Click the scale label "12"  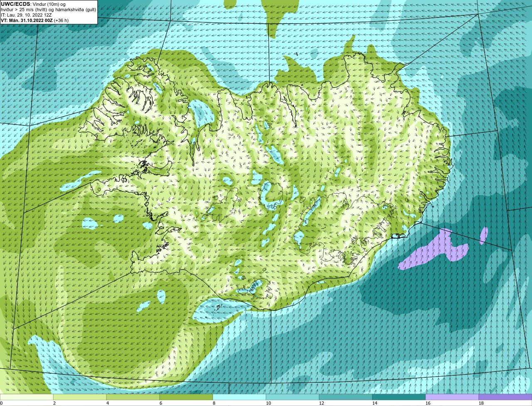[x=322, y=403]
